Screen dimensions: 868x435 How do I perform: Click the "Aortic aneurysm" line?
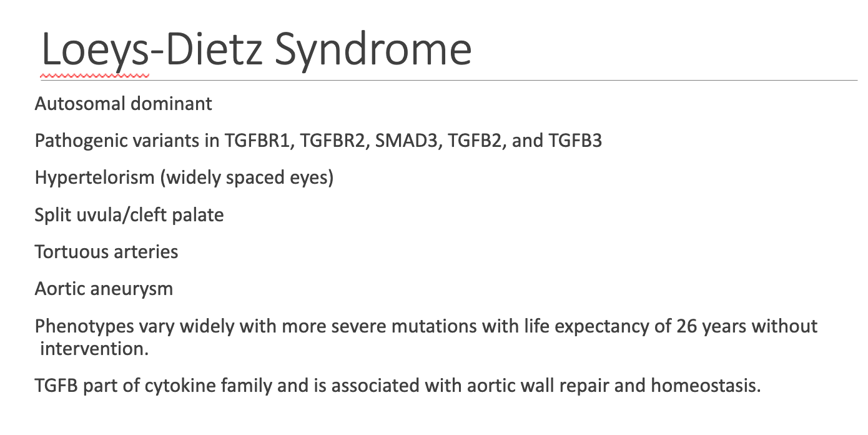point(104,289)
